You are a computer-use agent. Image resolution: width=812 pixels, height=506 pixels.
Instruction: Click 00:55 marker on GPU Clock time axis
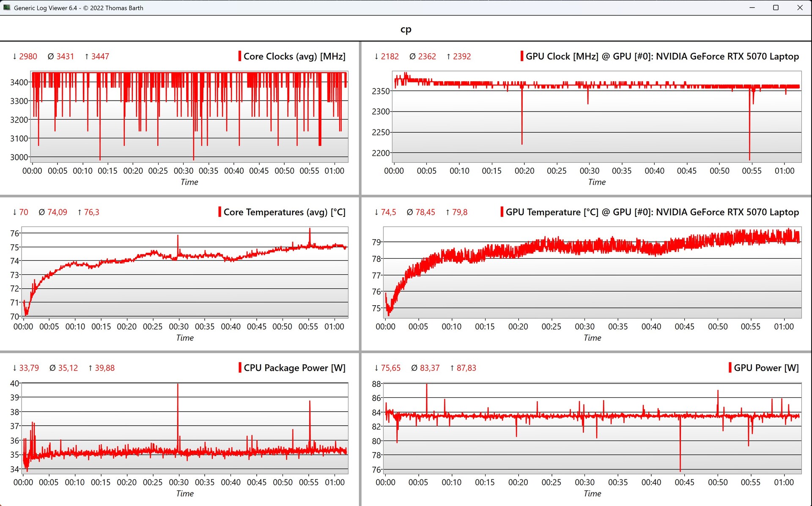tap(752, 171)
